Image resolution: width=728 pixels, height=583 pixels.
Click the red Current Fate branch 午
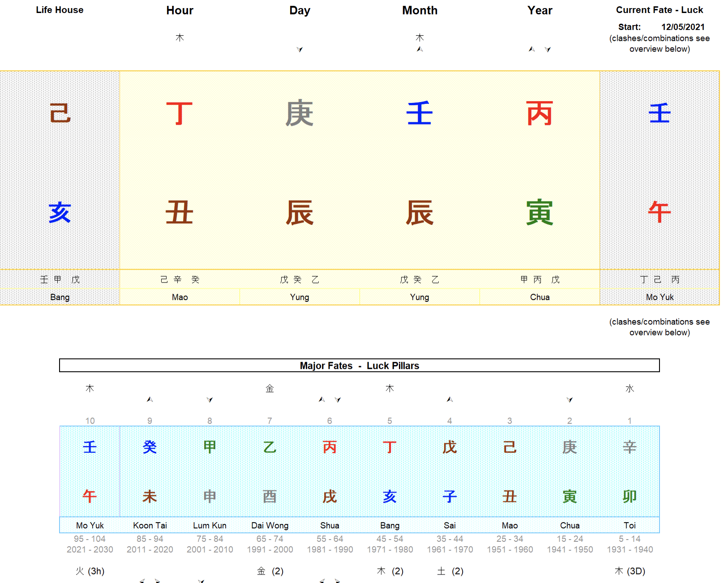pyautogui.click(x=659, y=212)
